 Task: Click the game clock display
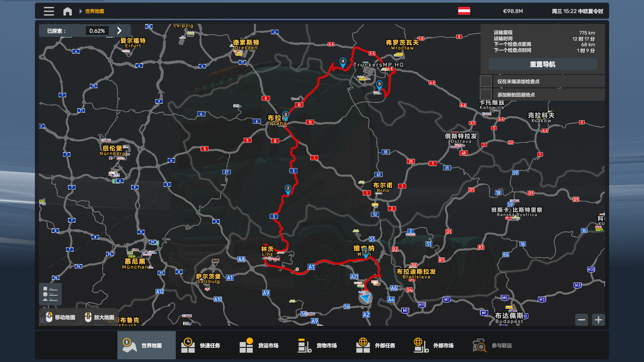coord(577,11)
